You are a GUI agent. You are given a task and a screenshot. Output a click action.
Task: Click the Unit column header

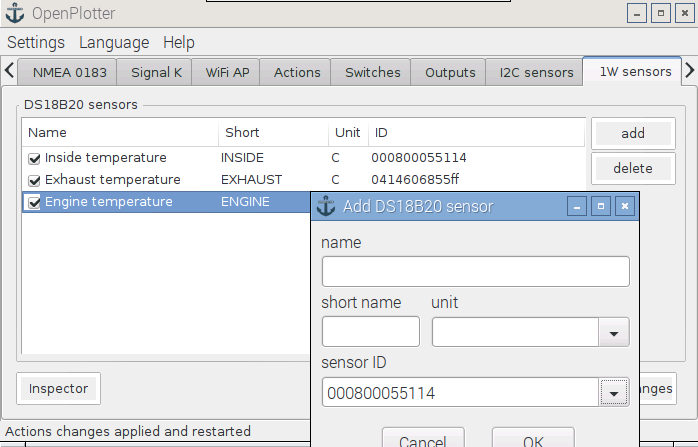click(x=349, y=133)
